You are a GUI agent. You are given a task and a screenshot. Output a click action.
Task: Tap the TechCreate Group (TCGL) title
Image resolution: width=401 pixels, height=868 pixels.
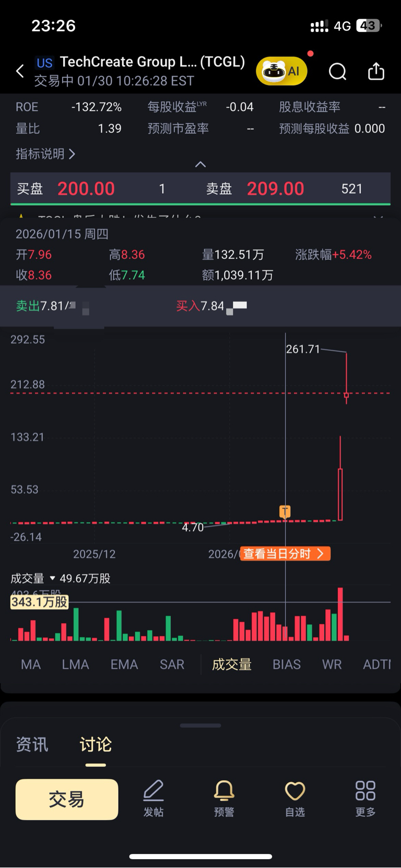click(152, 62)
